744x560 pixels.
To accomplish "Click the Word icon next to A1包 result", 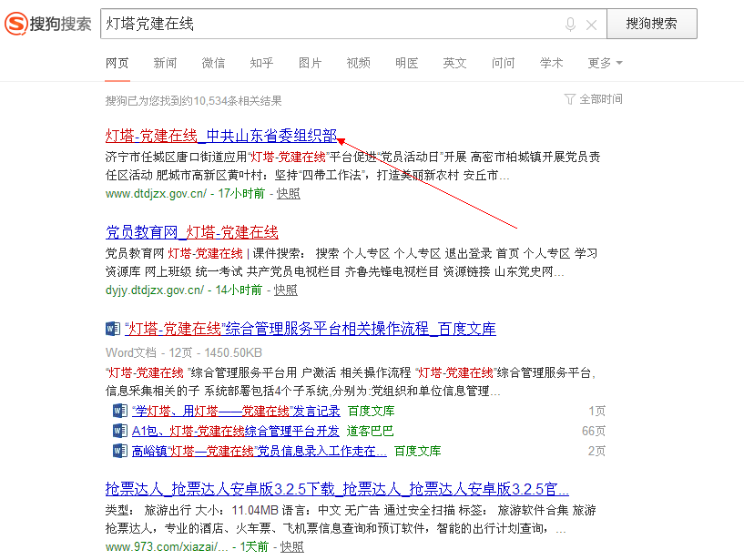I will pyautogui.click(x=120, y=431).
